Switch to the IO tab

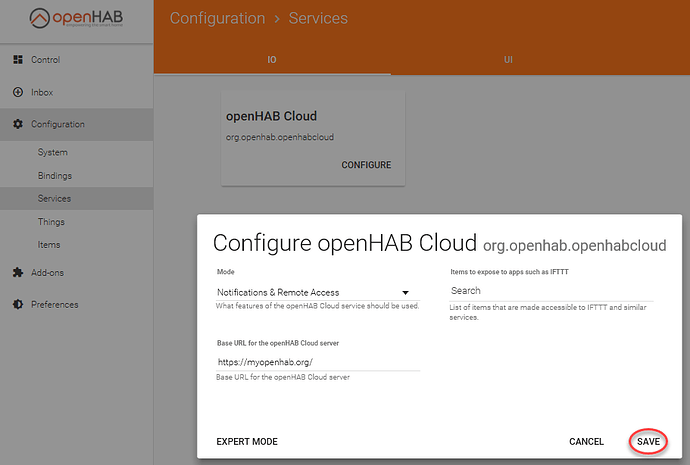(x=272, y=59)
